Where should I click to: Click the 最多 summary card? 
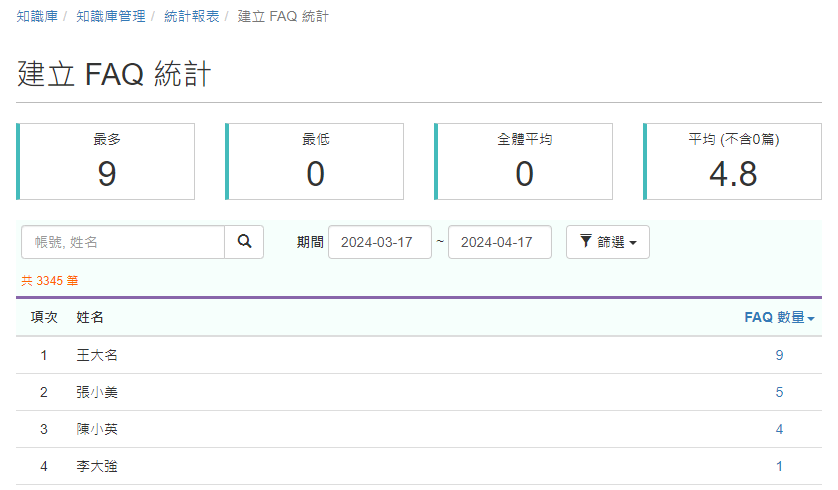(x=105, y=161)
